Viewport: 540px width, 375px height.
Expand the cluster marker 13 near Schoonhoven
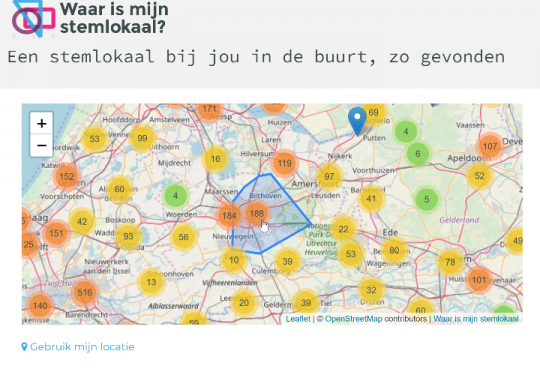pyautogui.click(x=151, y=282)
